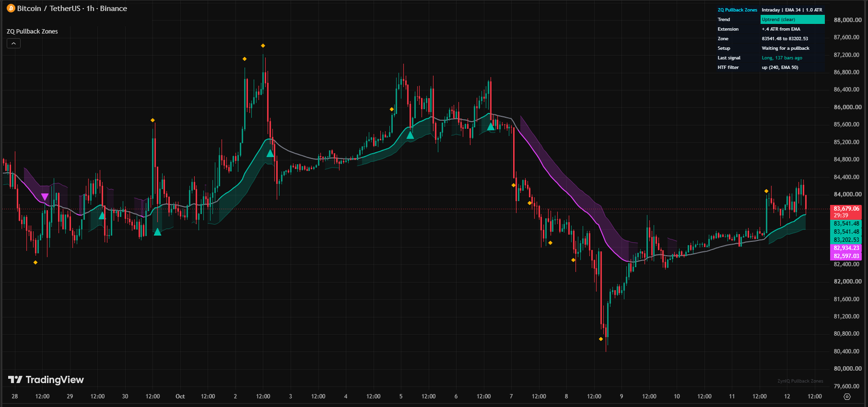The height and width of the screenshot is (407, 868).
Task: Click the '+.4 ATR from EMA' value
Action: [x=781, y=29]
